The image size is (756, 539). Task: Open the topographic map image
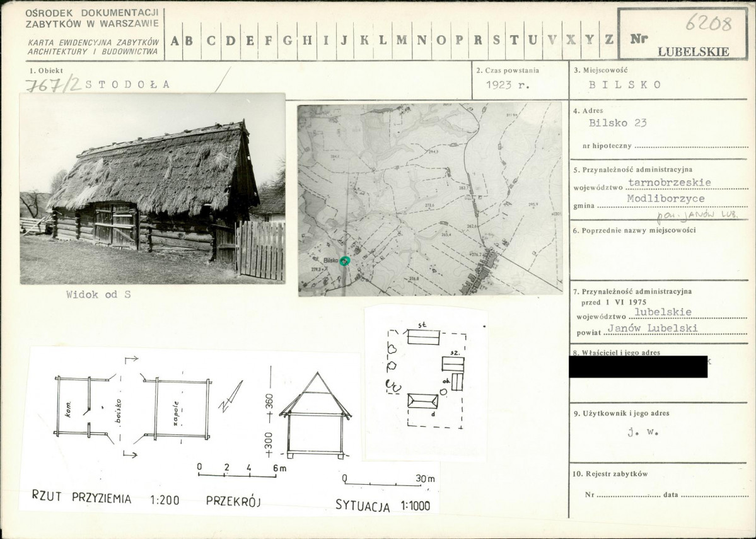(x=430, y=199)
